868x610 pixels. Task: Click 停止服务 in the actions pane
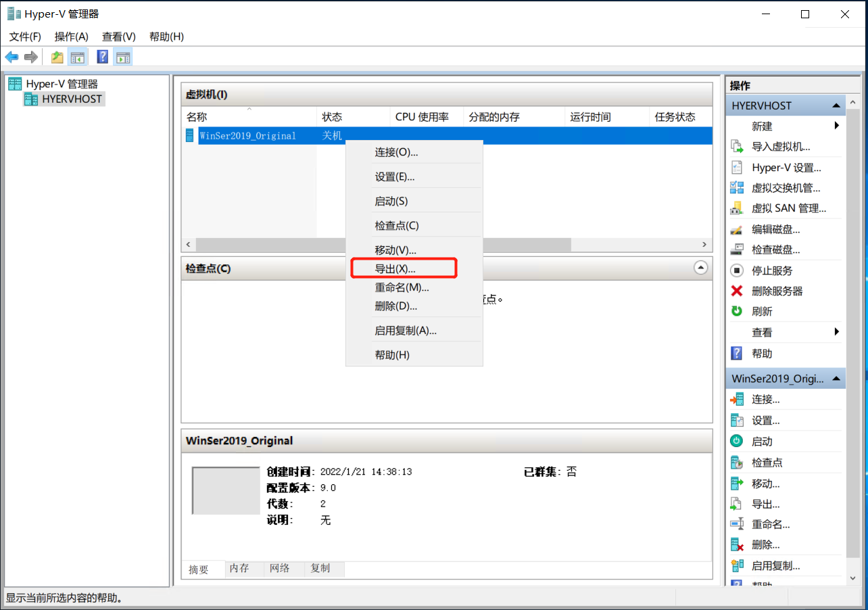758,270
